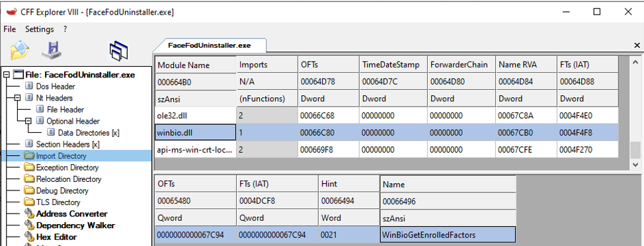The image size is (644, 246).
Task: Select the ole32.dll module row
Action: click(386, 116)
